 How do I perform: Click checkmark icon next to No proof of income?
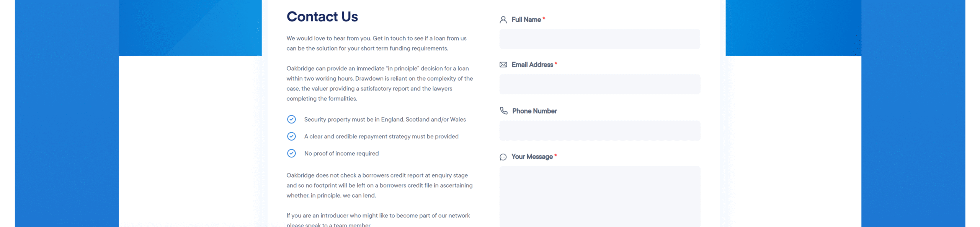coord(291,153)
